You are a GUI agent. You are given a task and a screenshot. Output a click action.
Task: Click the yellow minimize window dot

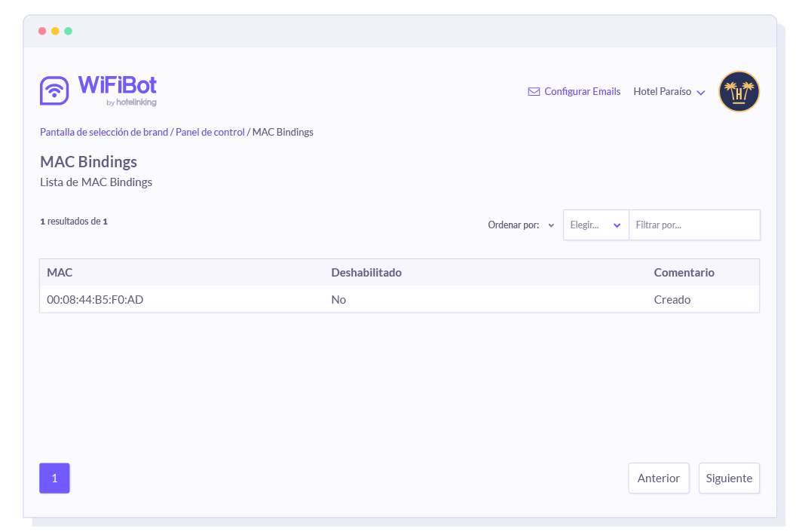coord(55,31)
